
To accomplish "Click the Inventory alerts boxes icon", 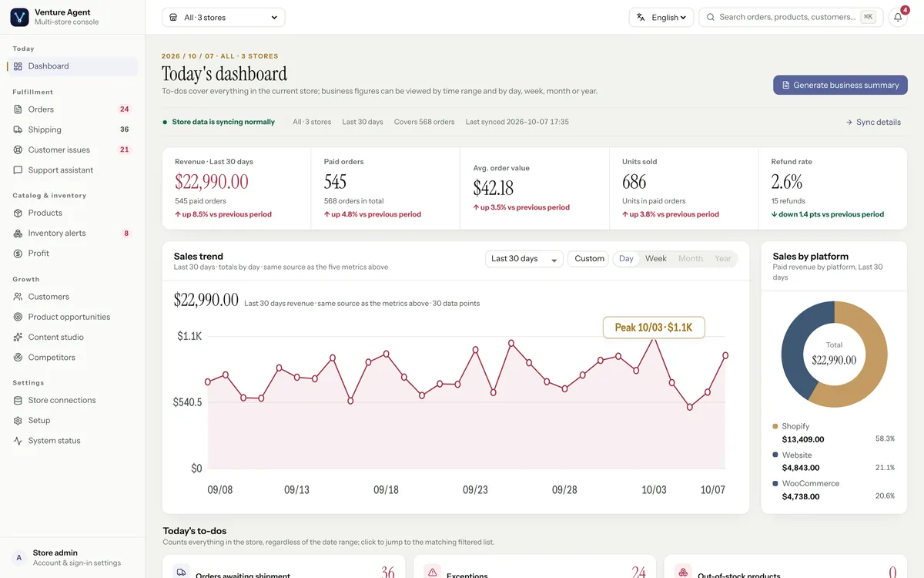I will (x=18, y=234).
